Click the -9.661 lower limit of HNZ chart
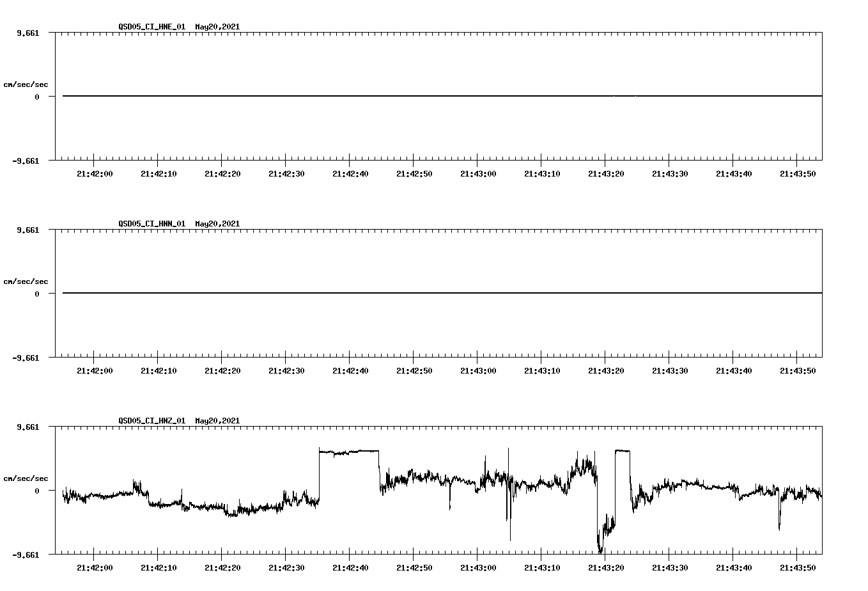The width and height of the screenshot is (868, 591). coord(26,555)
